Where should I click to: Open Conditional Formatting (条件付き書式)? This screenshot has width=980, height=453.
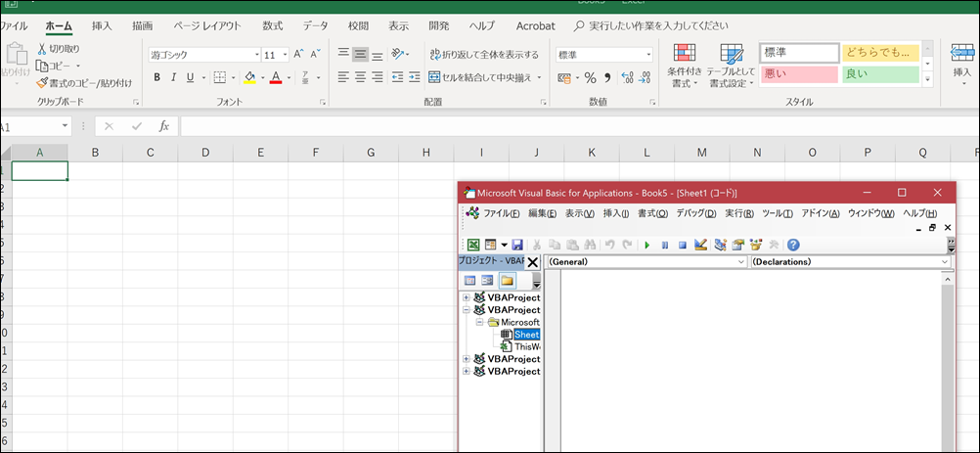tap(685, 66)
